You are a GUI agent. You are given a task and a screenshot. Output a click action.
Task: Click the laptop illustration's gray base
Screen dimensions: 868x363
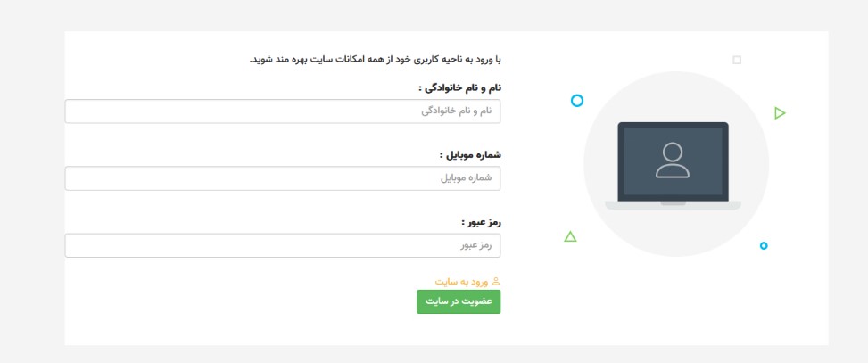coord(673,205)
